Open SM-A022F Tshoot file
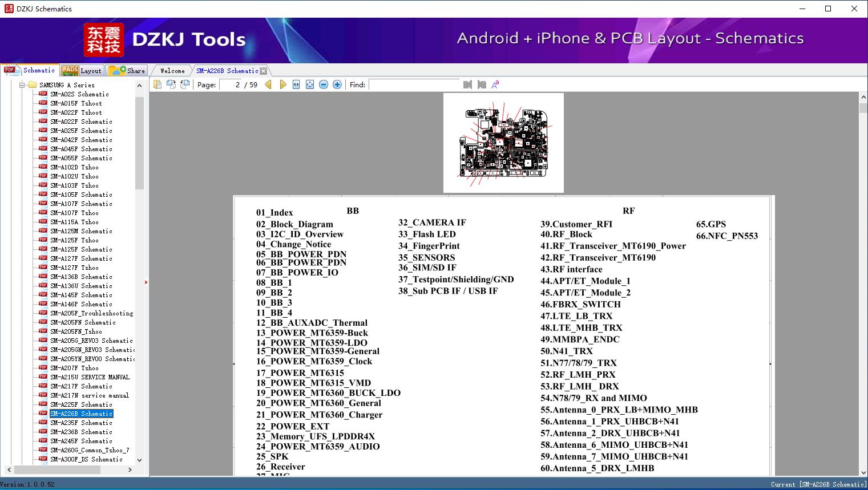 (76, 112)
